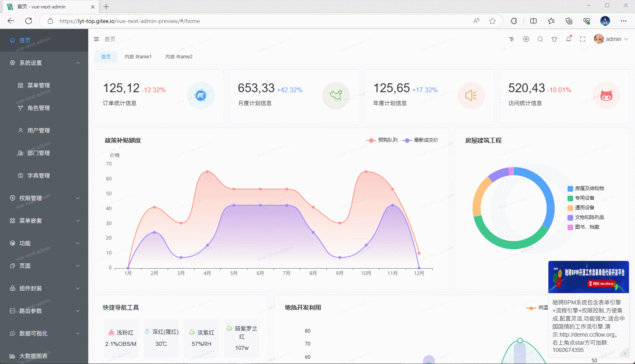
Task: Open the menu search magnifier icon
Action: [540, 39]
